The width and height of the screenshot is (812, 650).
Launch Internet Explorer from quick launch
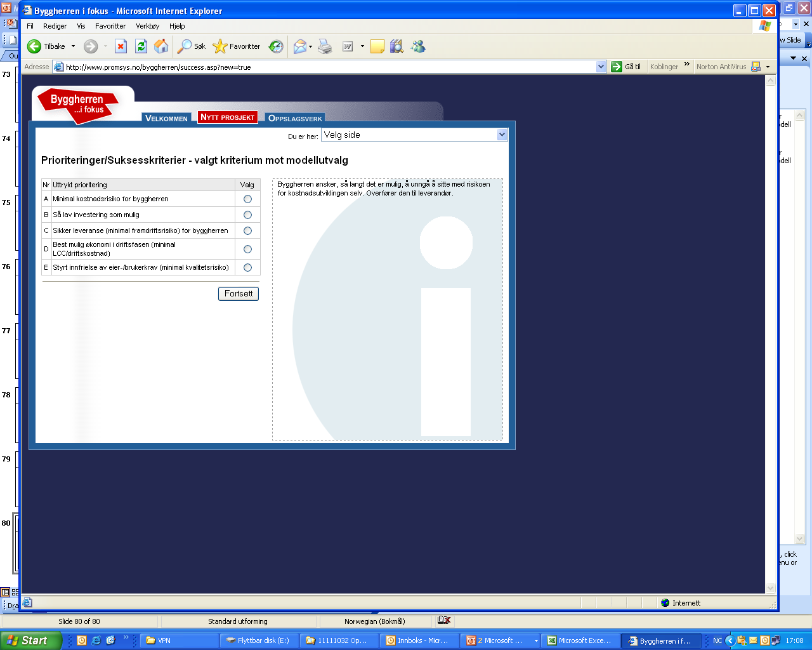(x=96, y=640)
